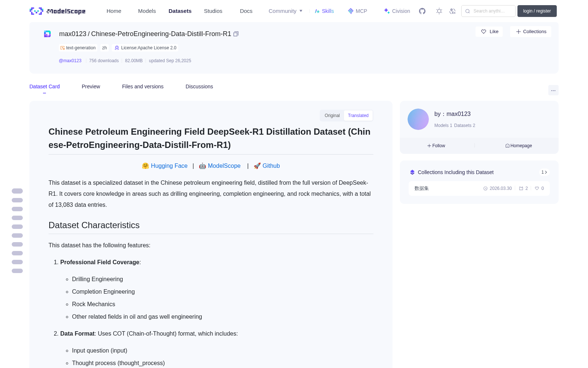
Task: Jump using last table-of-contents marker
Action: pyautogui.click(x=17, y=271)
